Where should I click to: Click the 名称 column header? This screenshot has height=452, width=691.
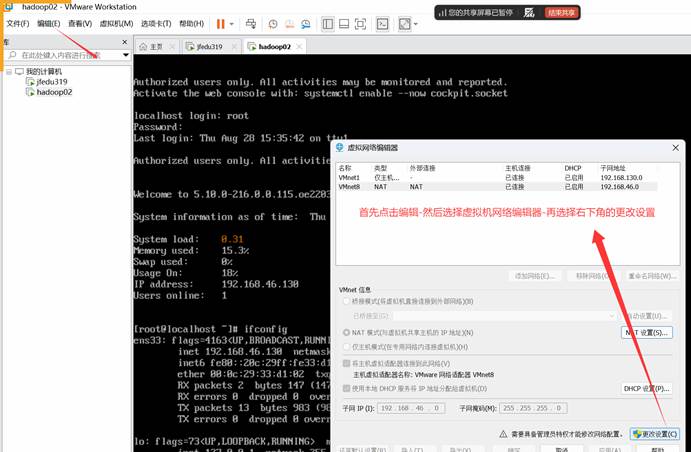345,168
